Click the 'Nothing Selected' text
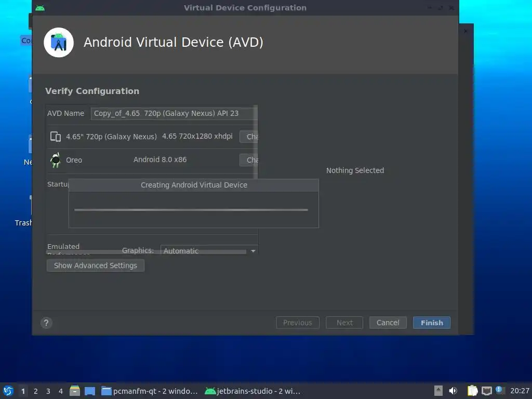 point(355,170)
